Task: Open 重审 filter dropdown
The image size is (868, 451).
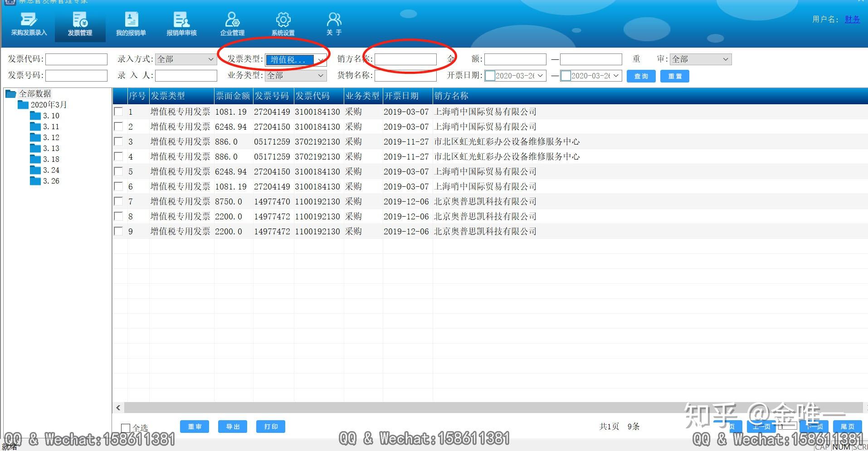Action: [701, 59]
